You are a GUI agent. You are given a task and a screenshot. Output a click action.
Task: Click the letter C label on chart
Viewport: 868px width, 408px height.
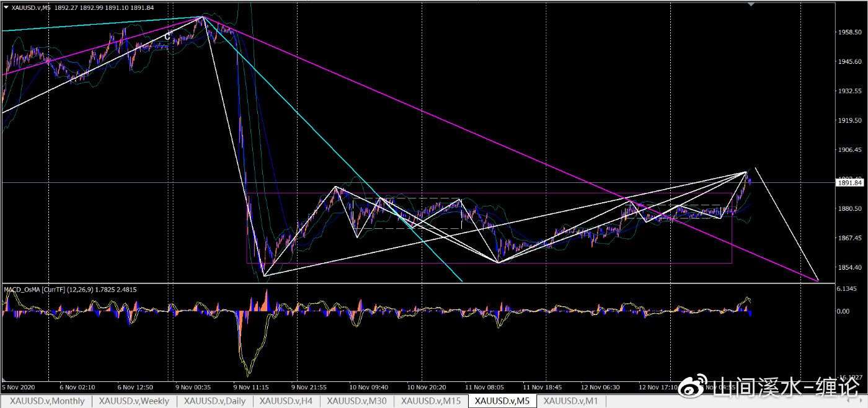click(x=167, y=37)
